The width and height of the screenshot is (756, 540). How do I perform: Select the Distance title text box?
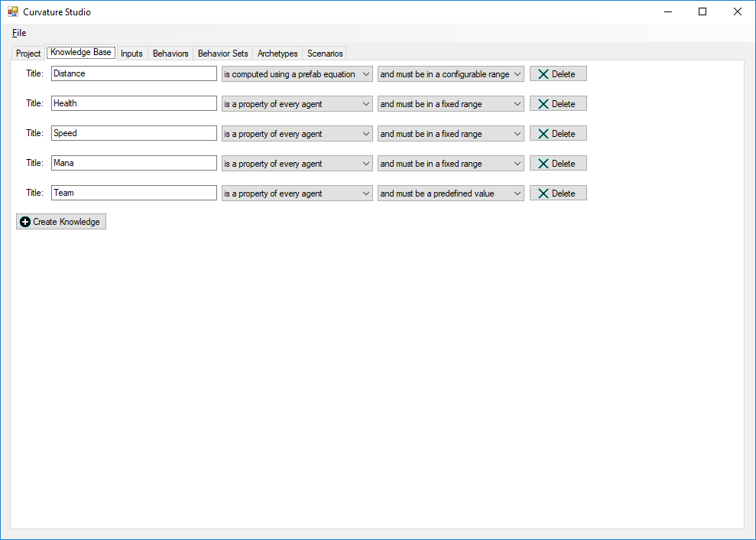pyautogui.click(x=134, y=73)
